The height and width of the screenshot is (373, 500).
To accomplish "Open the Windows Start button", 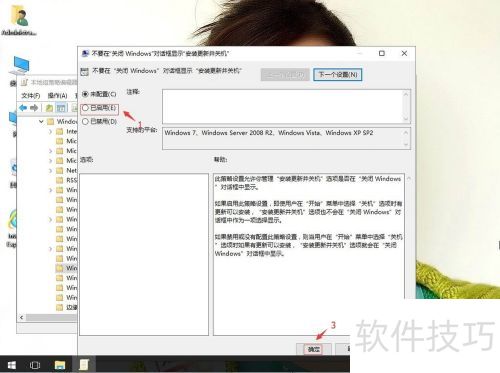I will point(12,365).
